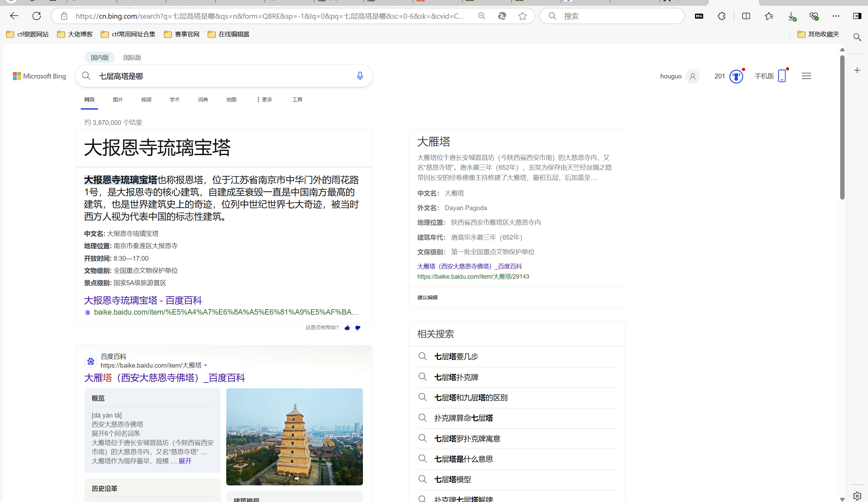868x502 pixels.
Task: Start voice search with the microphone icon
Action: pos(360,76)
